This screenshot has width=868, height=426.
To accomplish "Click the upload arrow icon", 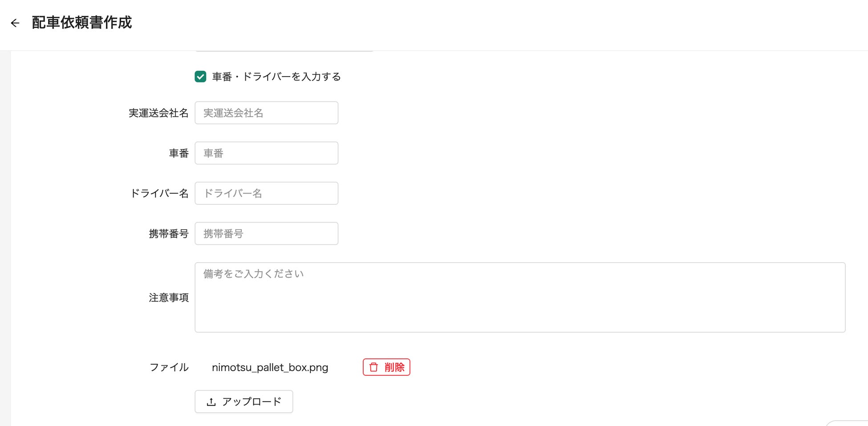I will tap(211, 402).
